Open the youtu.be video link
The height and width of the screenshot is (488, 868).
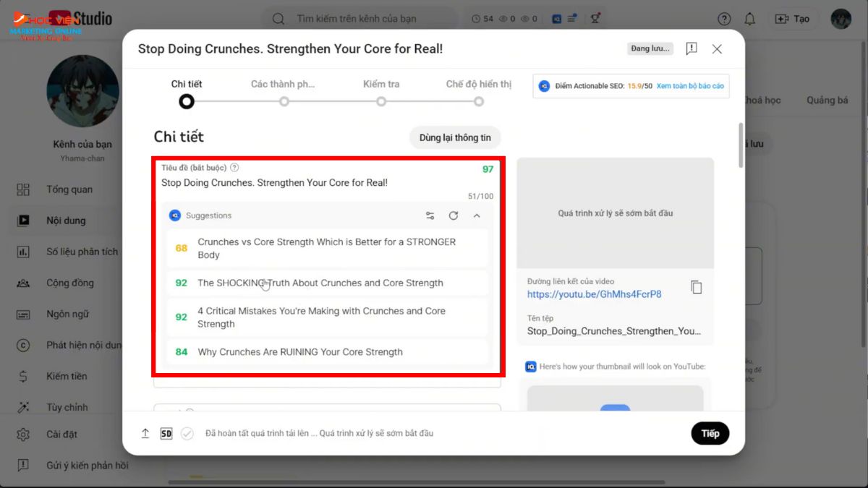coord(594,294)
